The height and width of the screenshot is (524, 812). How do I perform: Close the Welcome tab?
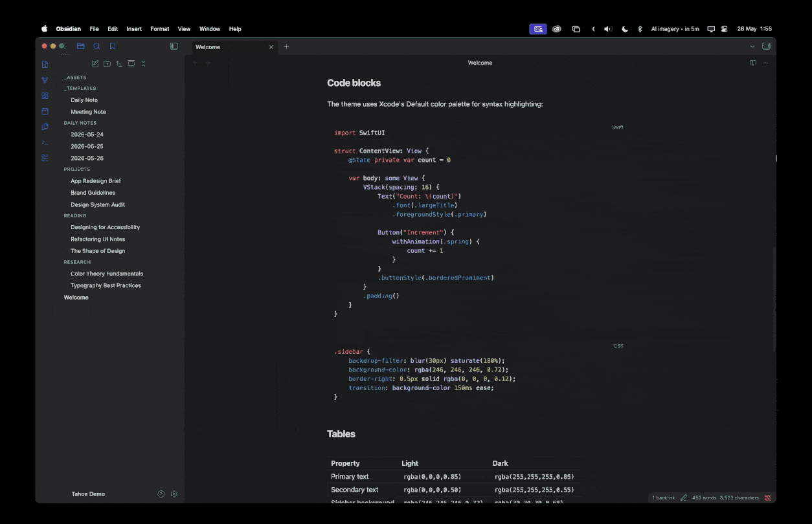(271, 47)
